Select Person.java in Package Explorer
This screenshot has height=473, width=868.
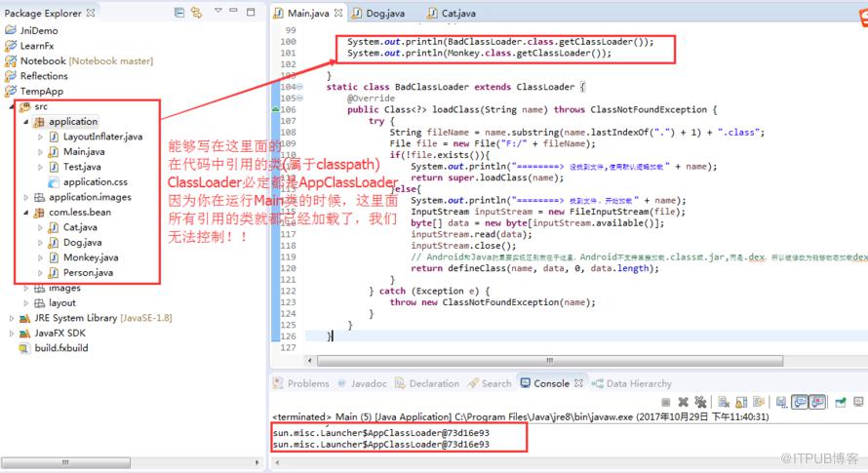(81, 272)
